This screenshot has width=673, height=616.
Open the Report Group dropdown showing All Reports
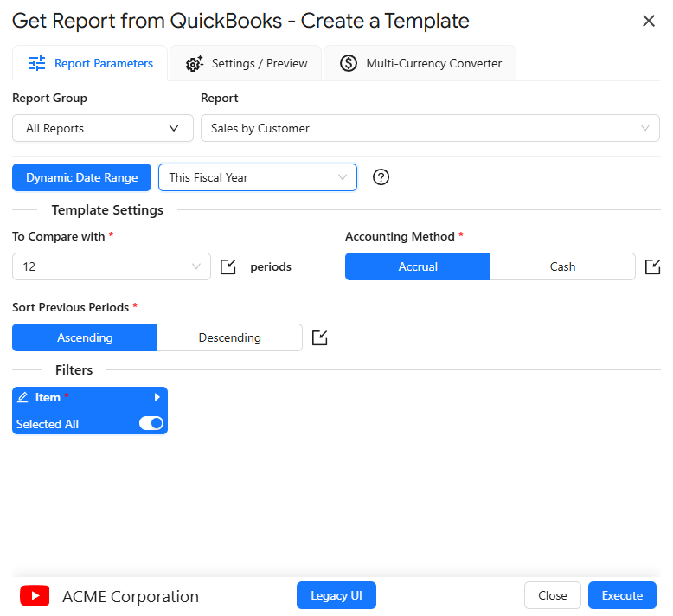(103, 128)
